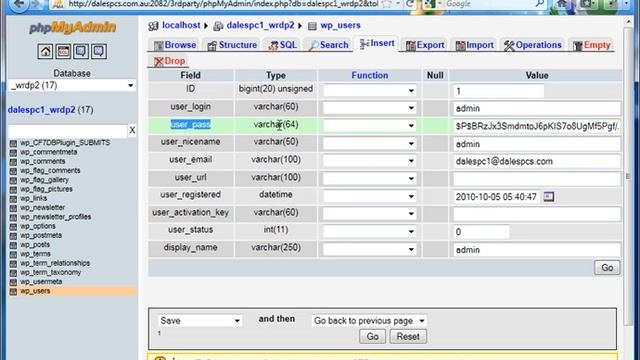Click dalespc1_wrdp2 database link in sidebar
Screen dimensions: 640x360
click(x=42, y=110)
